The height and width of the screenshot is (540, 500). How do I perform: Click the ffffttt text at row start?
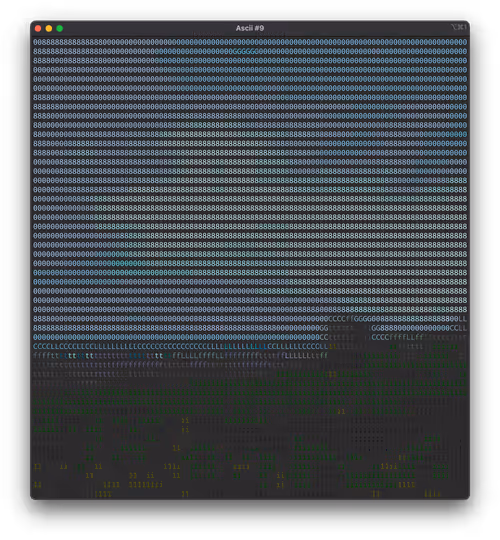coord(46,355)
